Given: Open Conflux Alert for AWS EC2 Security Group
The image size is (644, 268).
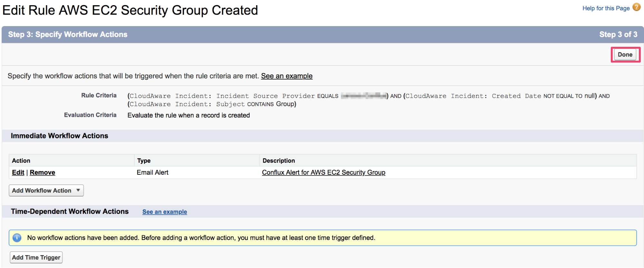Looking at the screenshot, I should [x=323, y=172].
